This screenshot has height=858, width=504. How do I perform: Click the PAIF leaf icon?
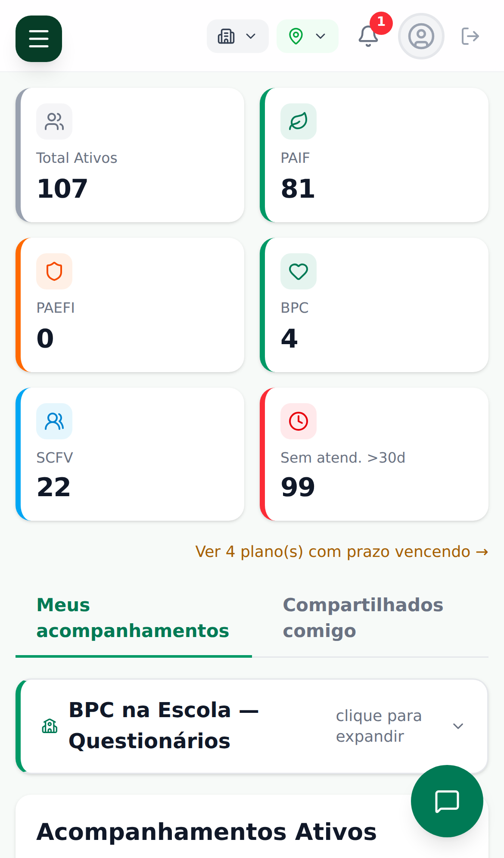(298, 121)
